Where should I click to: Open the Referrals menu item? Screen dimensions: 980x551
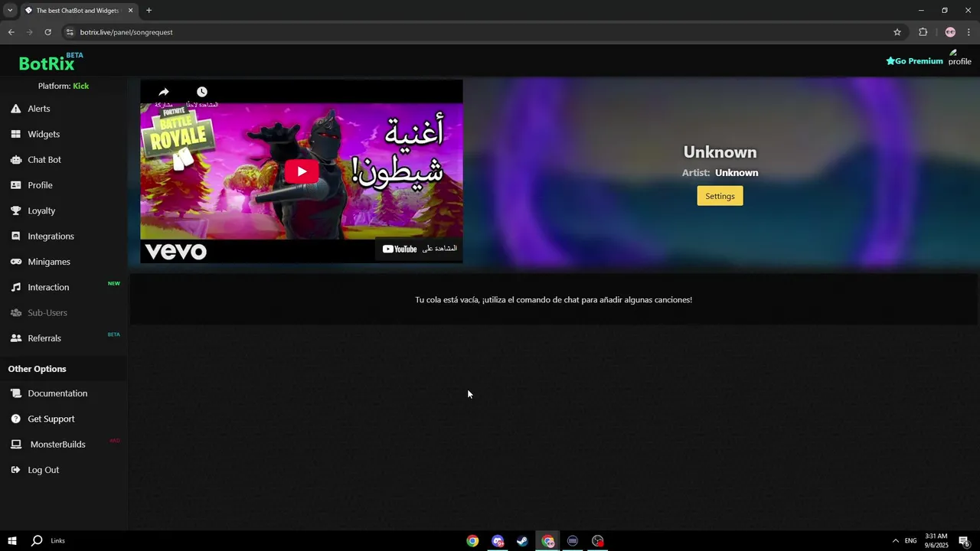[44, 338]
